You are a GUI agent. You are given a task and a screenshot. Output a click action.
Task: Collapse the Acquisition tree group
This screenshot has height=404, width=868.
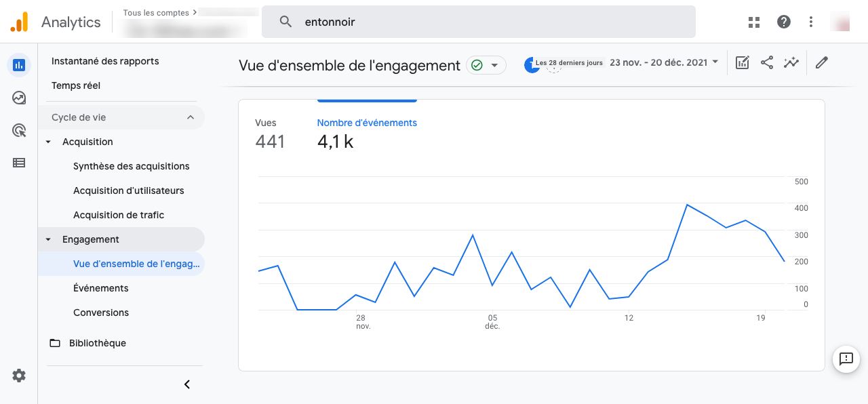48,142
